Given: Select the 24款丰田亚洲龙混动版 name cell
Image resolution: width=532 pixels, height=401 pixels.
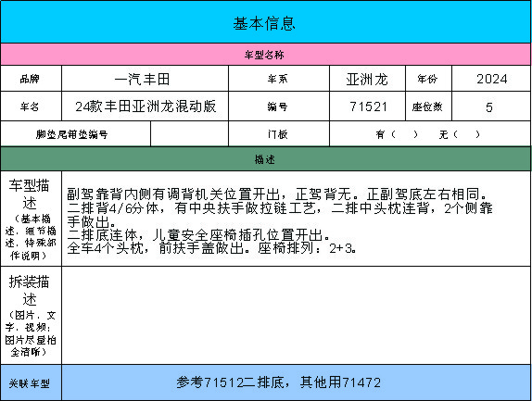Looking at the screenshot, I should 145,107.
